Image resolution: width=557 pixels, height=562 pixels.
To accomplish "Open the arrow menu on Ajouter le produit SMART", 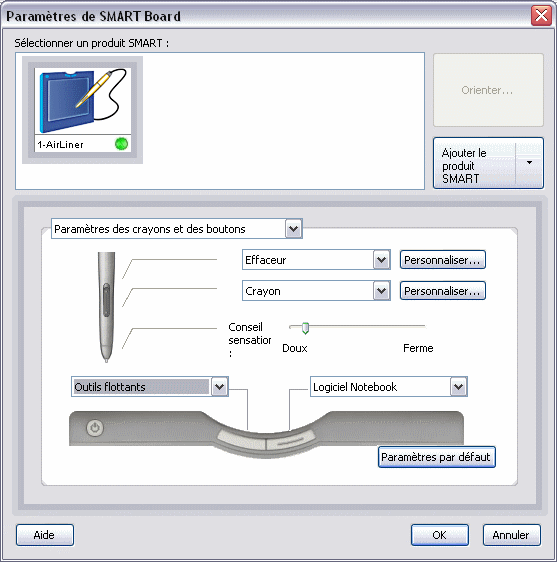I will 529,163.
